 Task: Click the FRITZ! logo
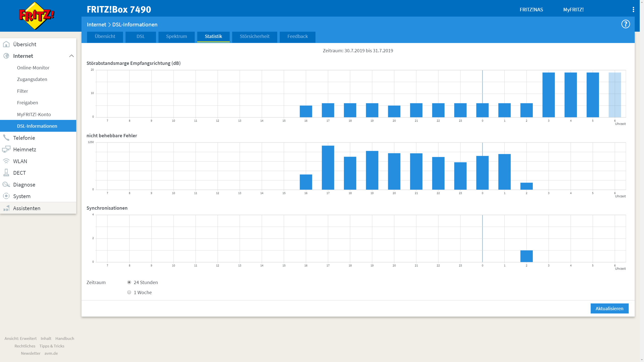[37, 16]
